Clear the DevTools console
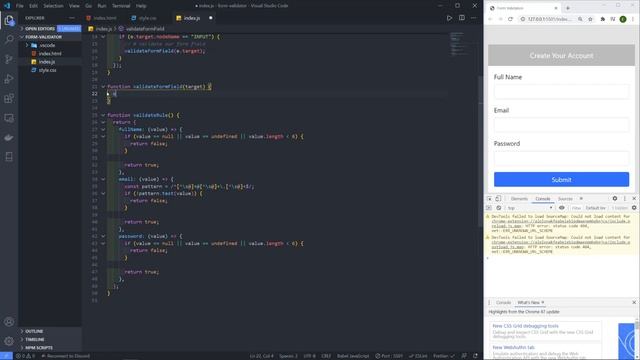 498,208
